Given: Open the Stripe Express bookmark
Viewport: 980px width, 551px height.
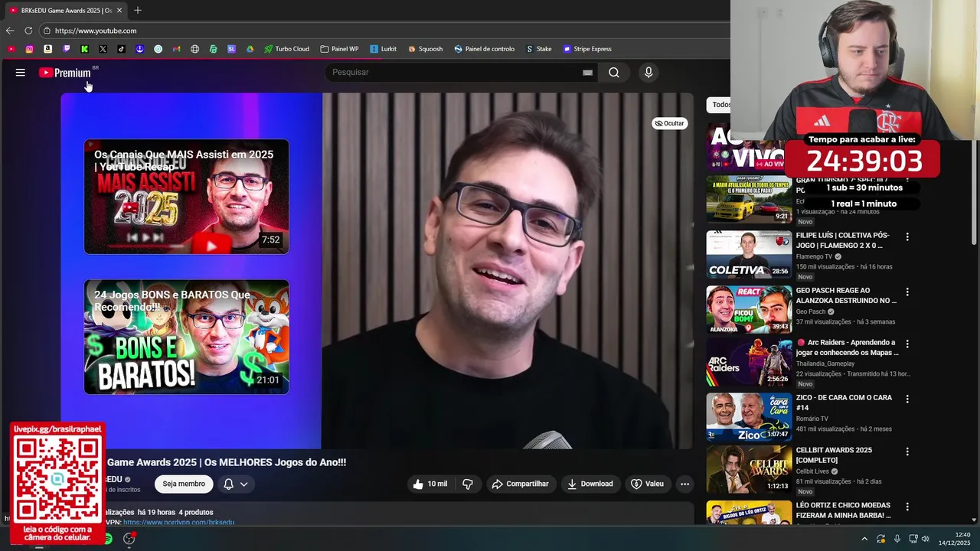Looking at the screenshot, I should [x=587, y=49].
